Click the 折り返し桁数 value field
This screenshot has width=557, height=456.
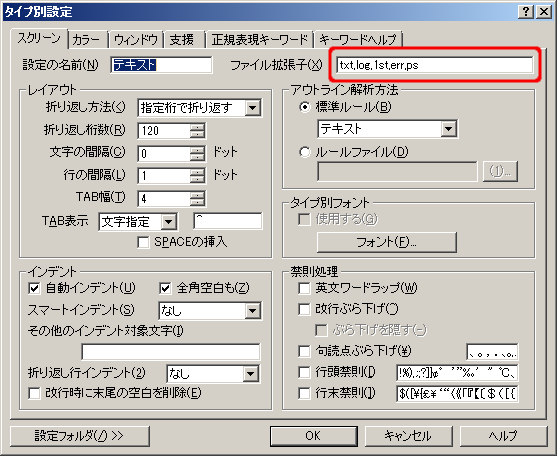(x=164, y=131)
